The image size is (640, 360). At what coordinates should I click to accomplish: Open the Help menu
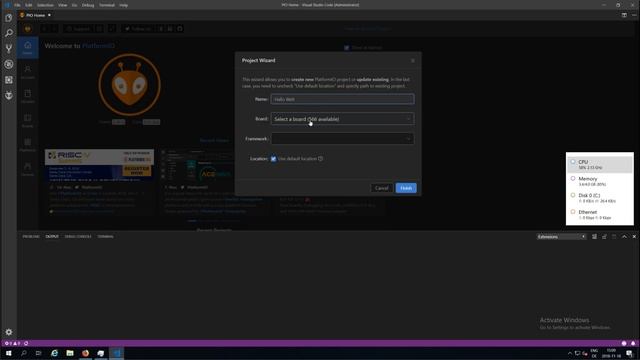pyautogui.click(x=124, y=5)
